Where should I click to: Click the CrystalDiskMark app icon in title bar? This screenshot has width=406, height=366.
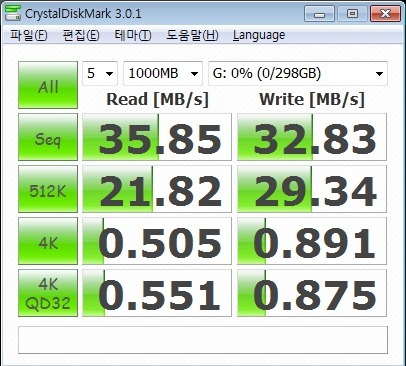click(x=12, y=13)
